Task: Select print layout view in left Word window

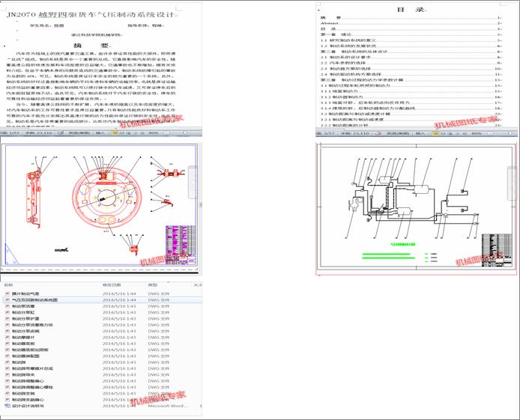Action: pos(115,133)
